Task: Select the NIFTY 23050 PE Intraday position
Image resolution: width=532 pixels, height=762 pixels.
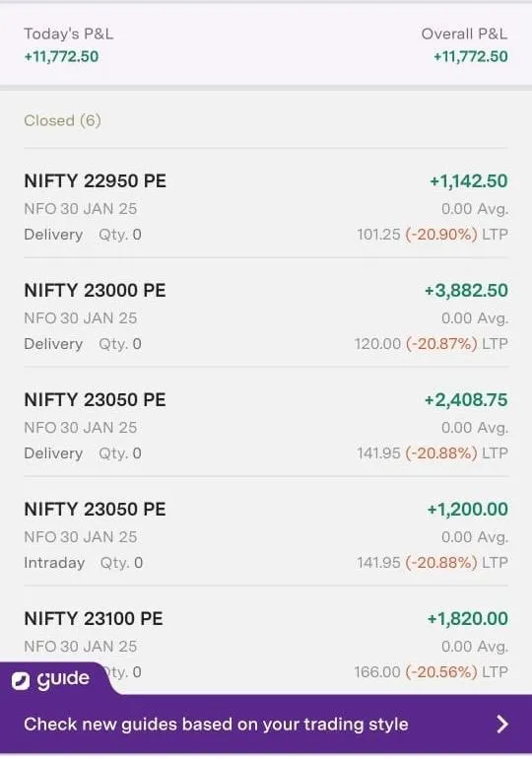Action: click(x=266, y=535)
